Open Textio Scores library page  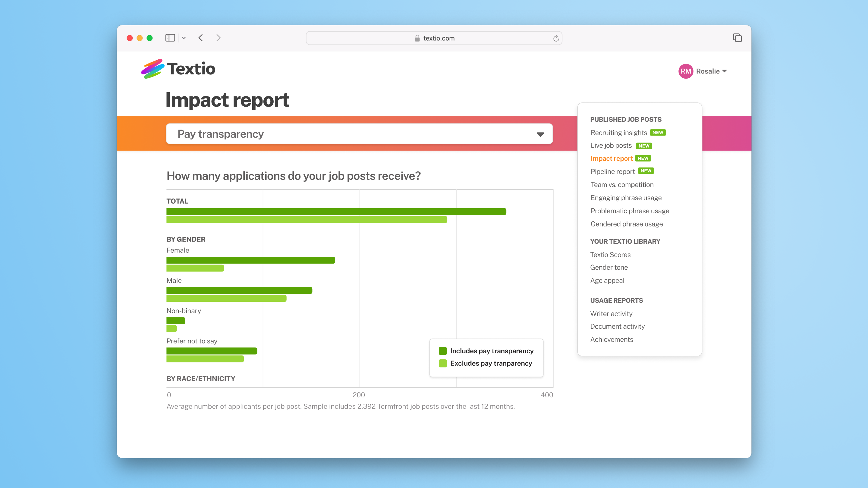610,255
